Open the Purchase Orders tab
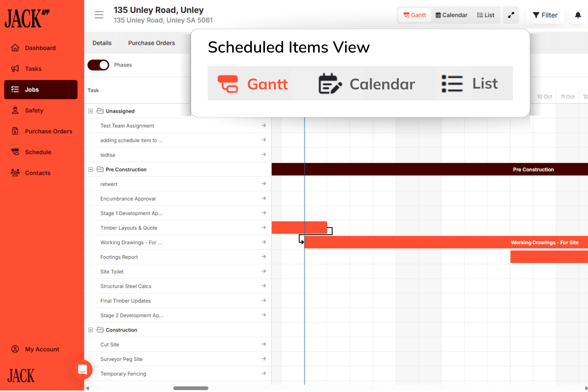 pyautogui.click(x=152, y=43)
